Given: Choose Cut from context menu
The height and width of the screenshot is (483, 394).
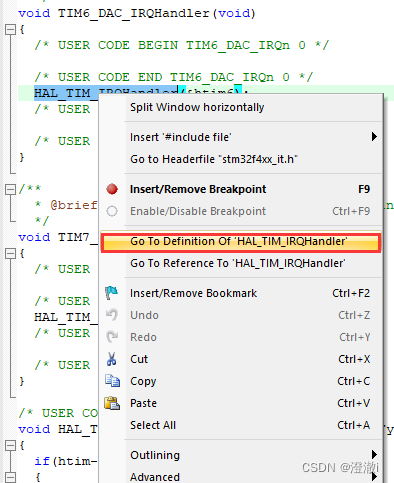Looking at the screenshot, I should coord(241,359).
